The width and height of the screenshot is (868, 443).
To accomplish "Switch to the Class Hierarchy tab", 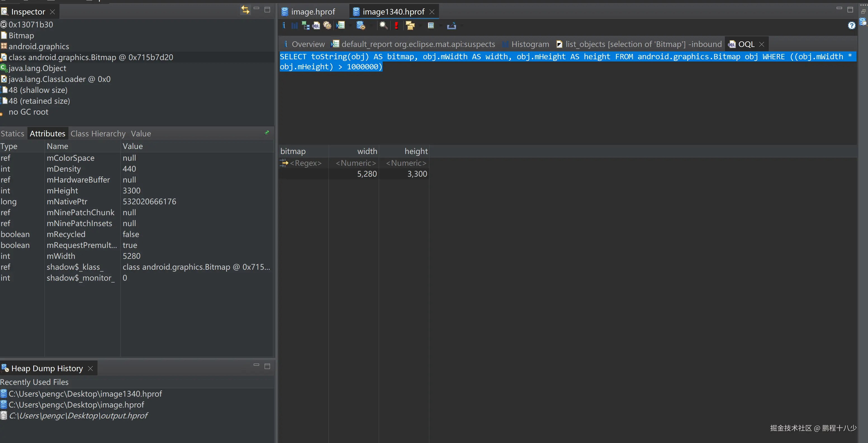I will pyautogui.click(x=98, y=134).
